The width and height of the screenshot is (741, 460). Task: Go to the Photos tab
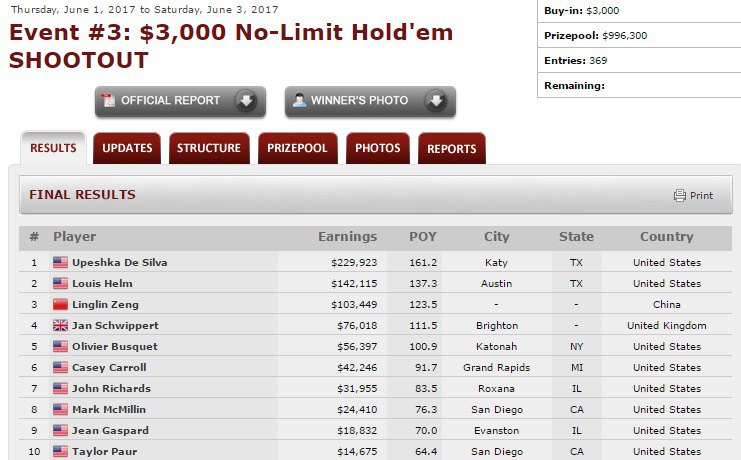click(378, 148)
